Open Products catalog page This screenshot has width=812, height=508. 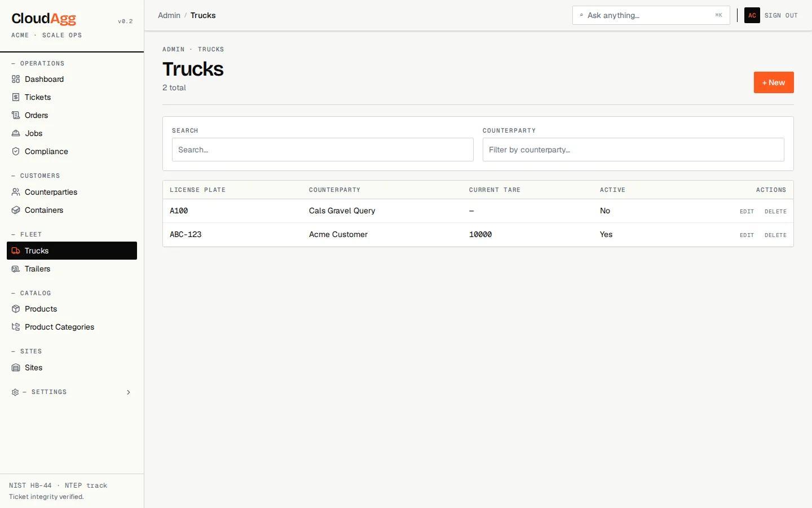(x=72, y=309)
